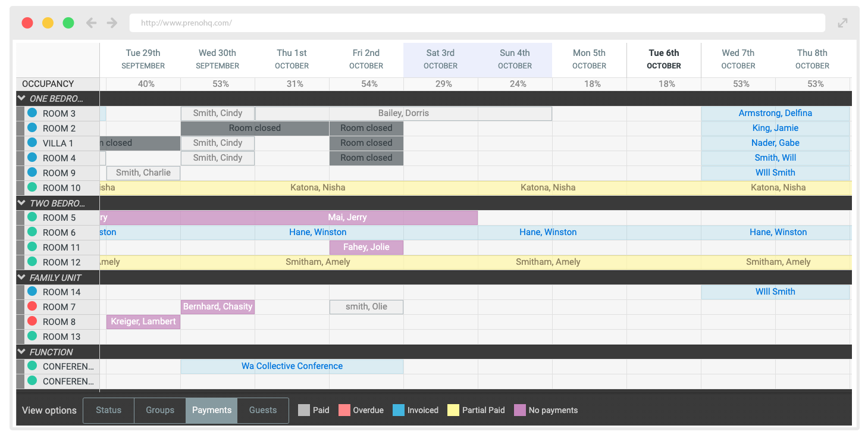This screenshot has width=868, height=444.
Task: Switch view option to Groups
Action: [160, 410]
